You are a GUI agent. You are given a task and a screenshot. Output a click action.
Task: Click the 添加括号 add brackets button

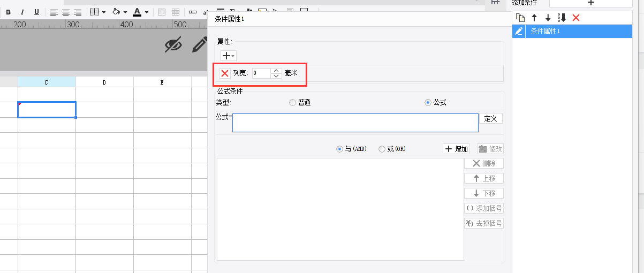coord(484,209)
